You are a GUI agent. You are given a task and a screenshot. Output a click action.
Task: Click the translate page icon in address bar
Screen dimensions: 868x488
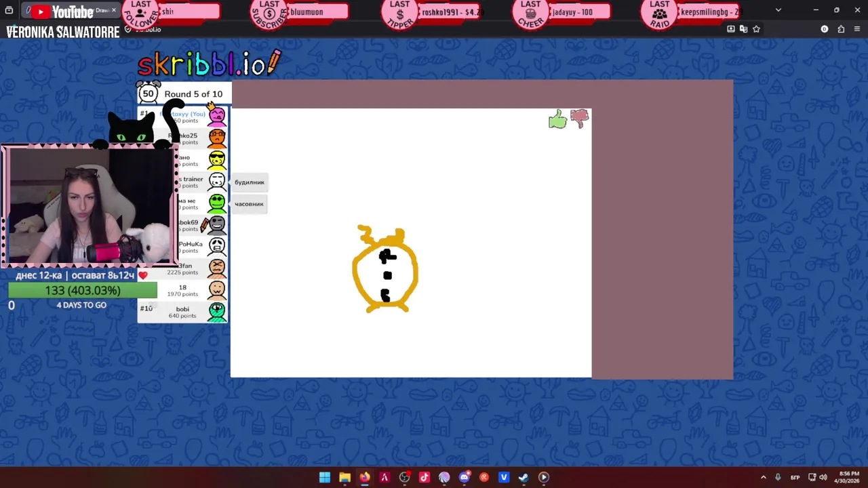(743, 29)
